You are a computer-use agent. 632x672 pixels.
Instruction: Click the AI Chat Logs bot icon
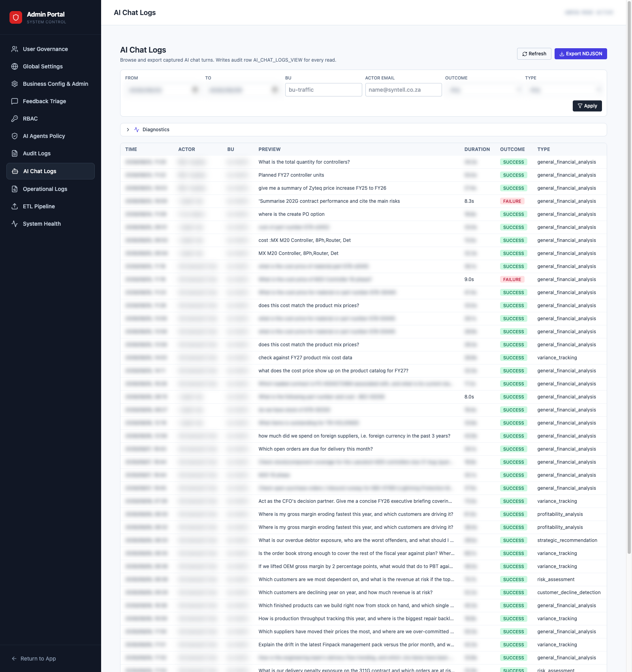pos(15,171)
